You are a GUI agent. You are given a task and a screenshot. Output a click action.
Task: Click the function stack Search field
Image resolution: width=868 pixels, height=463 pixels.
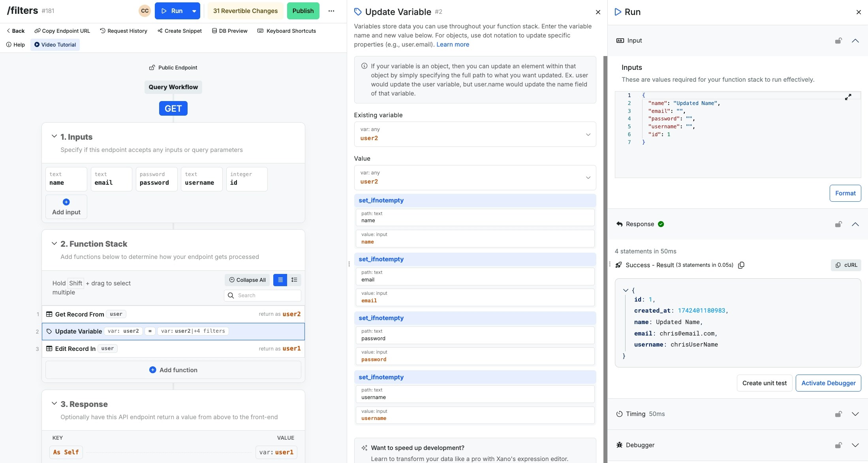(x=268, y=295)
